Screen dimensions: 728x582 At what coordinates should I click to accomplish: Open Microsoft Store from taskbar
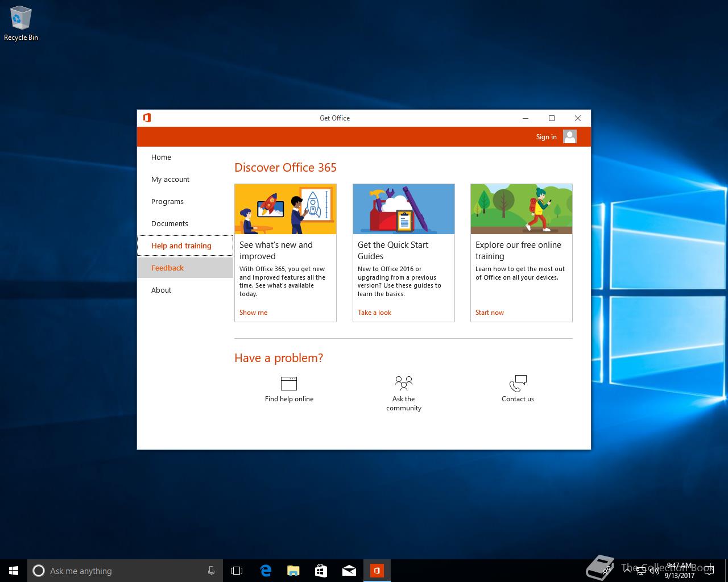321,571
